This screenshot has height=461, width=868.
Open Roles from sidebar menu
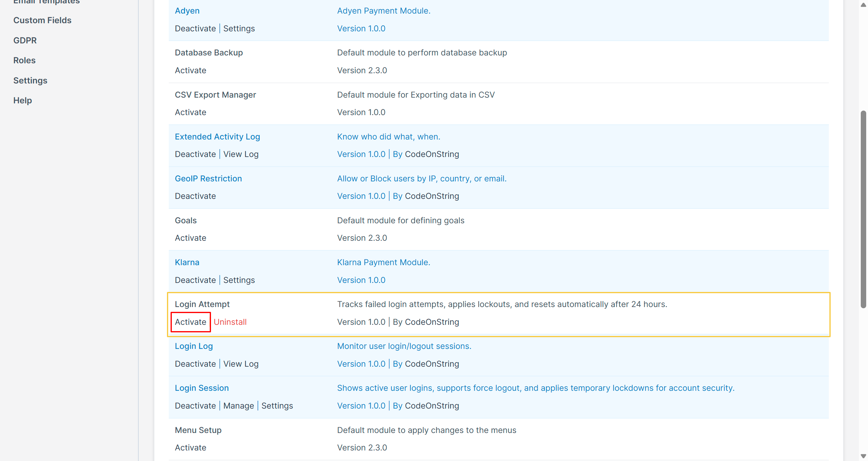coord(24,60)
